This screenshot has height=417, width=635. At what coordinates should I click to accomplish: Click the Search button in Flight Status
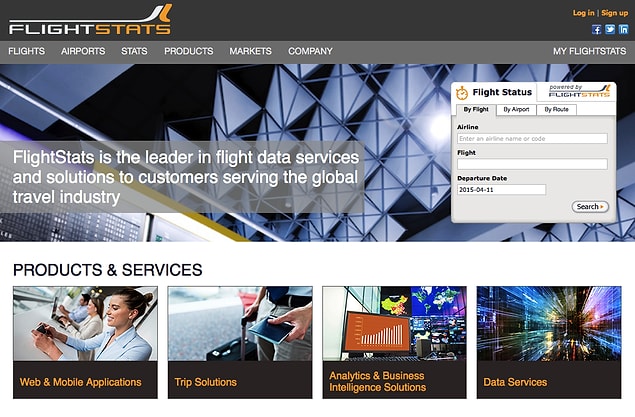click(x=590, y=206)
